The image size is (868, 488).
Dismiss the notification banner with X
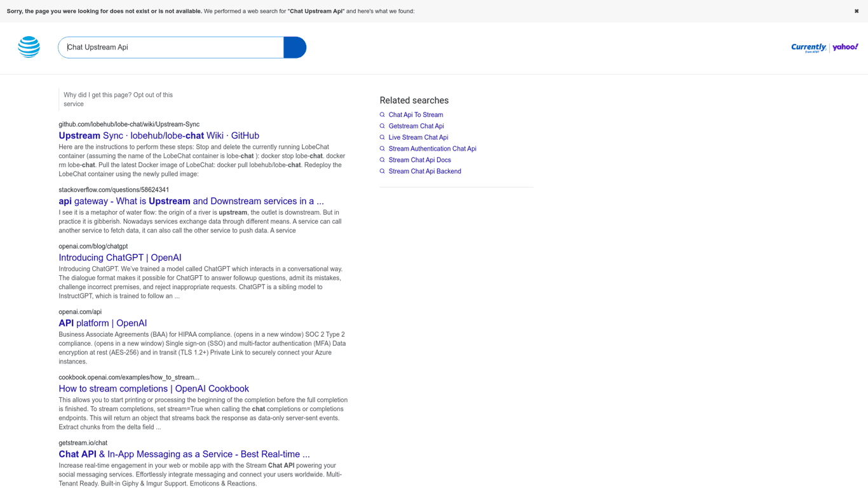pos(856,11)
